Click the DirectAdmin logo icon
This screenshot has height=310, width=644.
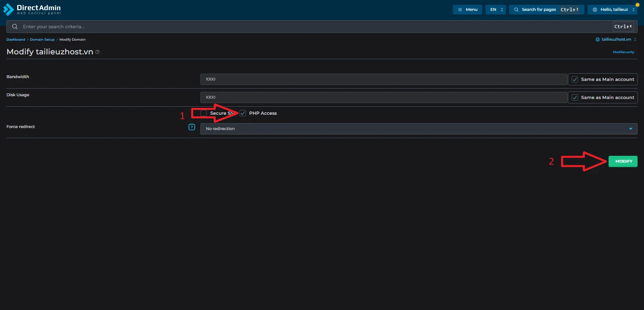pos(8,10)
